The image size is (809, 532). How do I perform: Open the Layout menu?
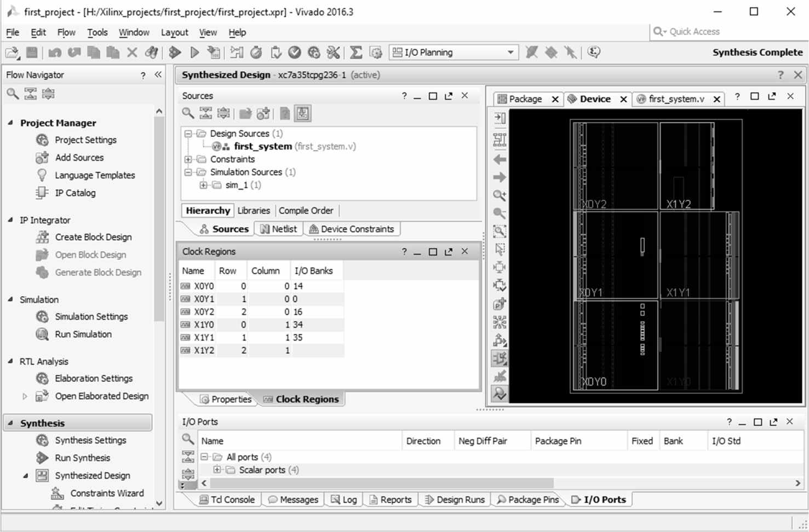pos(174,32)
